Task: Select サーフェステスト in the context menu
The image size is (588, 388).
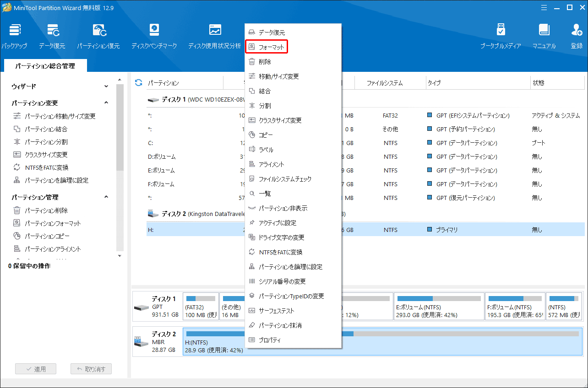Action: 293,311
